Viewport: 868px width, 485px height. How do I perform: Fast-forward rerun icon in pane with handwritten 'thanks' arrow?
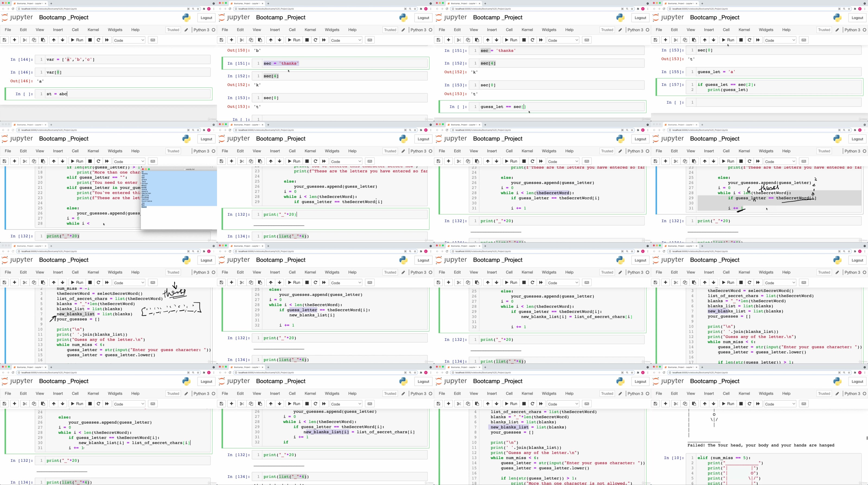coord(107,282)
